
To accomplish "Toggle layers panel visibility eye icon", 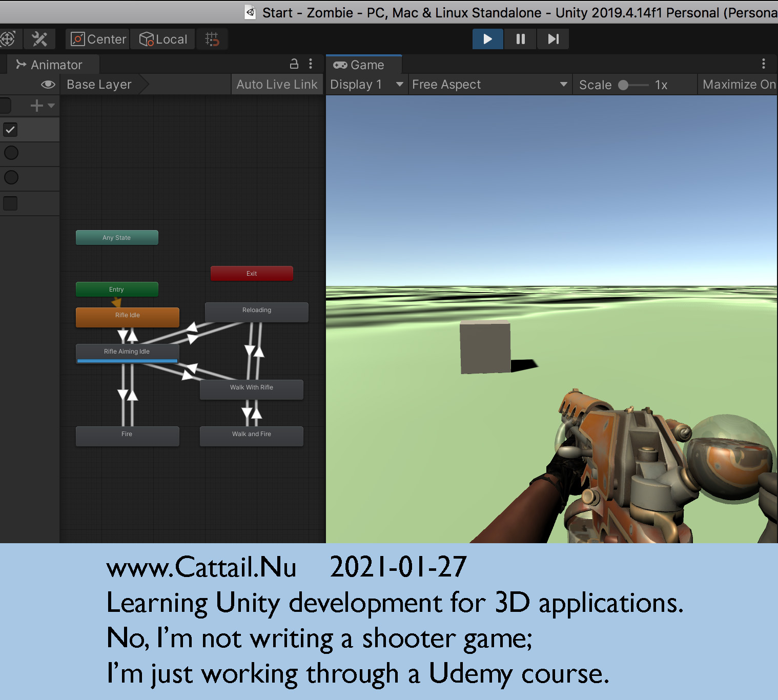I will (48, 85).
